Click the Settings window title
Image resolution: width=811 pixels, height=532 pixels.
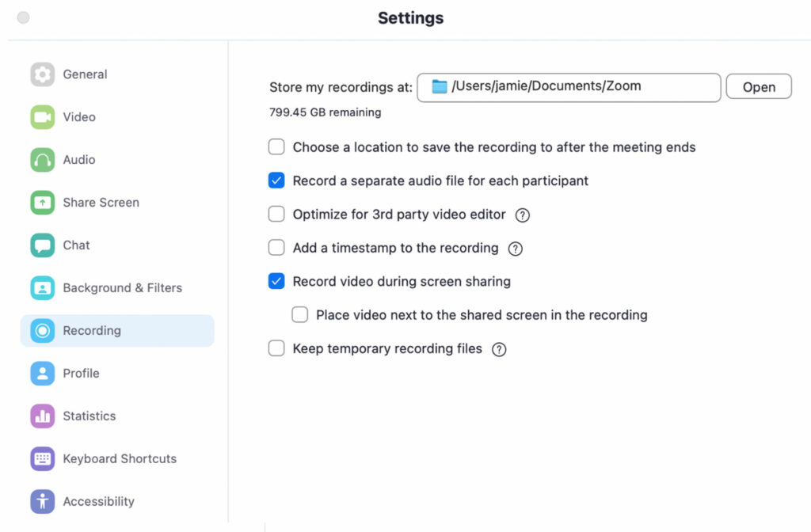point(411,18)
